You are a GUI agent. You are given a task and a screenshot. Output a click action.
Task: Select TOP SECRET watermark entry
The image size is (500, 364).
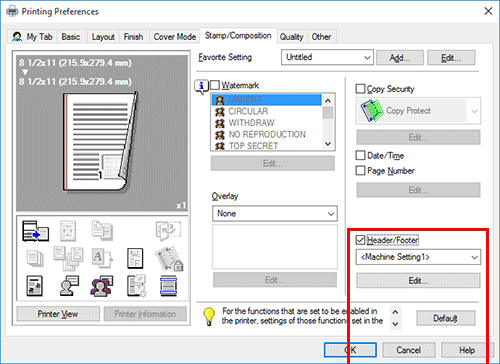click(267, 145)
